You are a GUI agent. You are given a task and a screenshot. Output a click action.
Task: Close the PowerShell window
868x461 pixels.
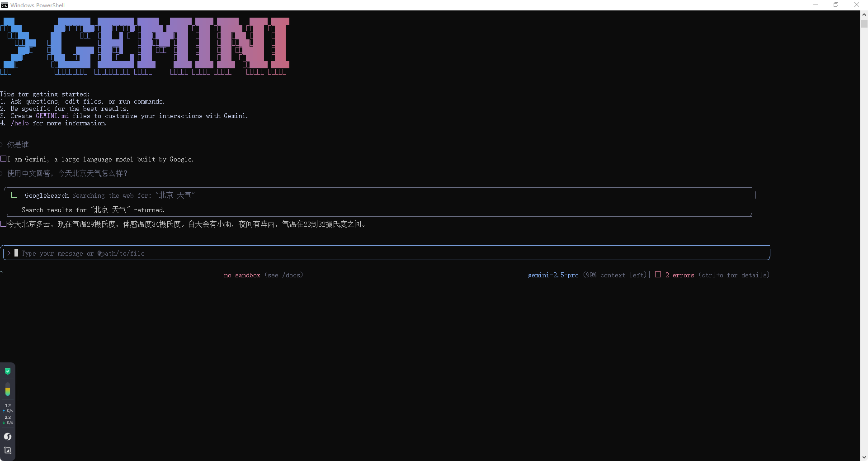[x=857, y=5]
